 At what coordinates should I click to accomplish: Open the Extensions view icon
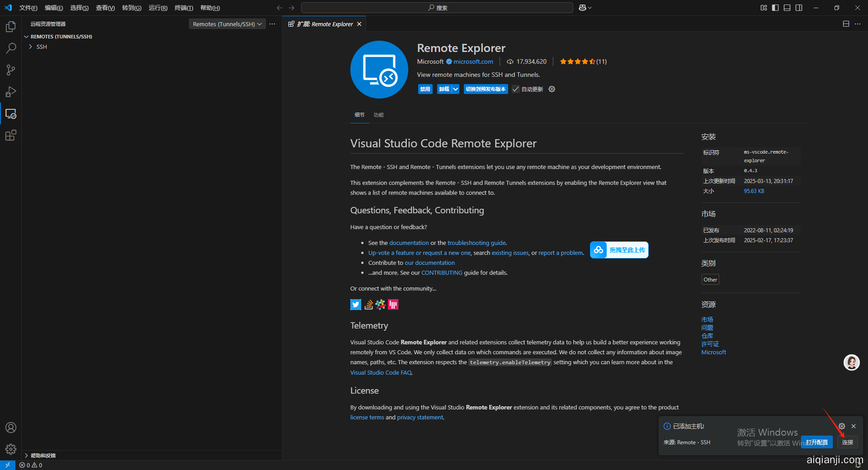11,135
